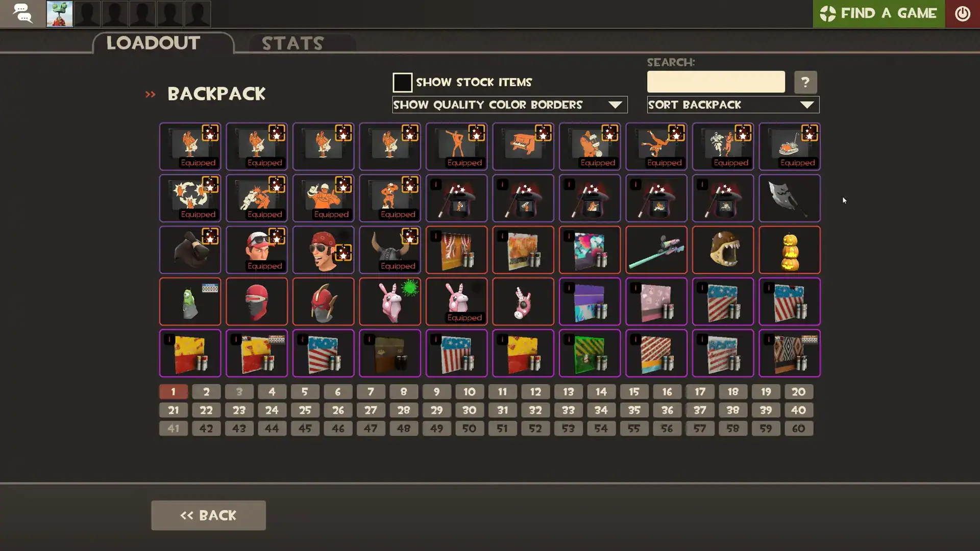Focus the backpack search field

click(716, 82)
